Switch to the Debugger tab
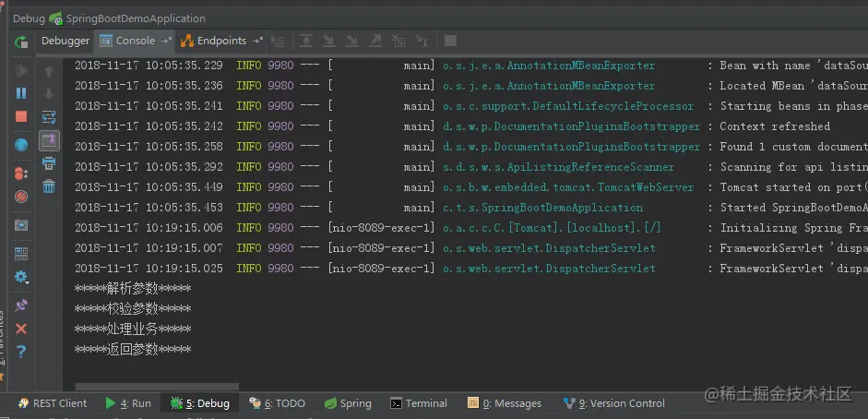Screen dimensions: 868x419 click(65, 41)
